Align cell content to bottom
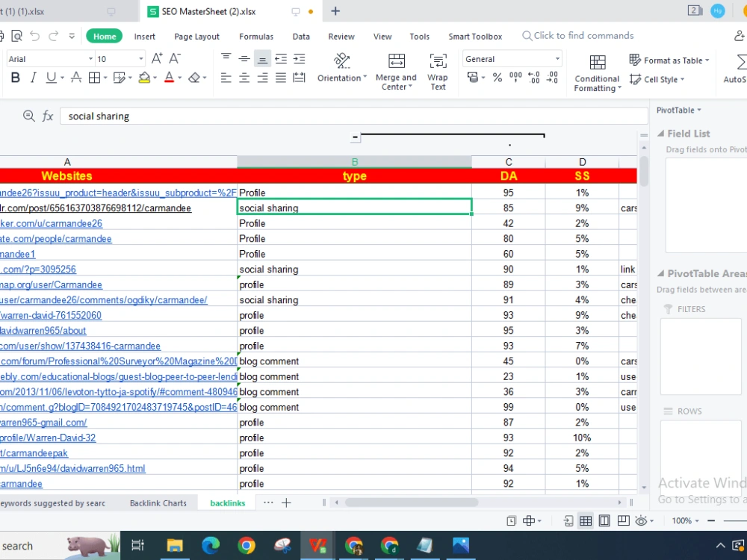The width and height of the screenshot is (747, 560). tap(262, 58)
